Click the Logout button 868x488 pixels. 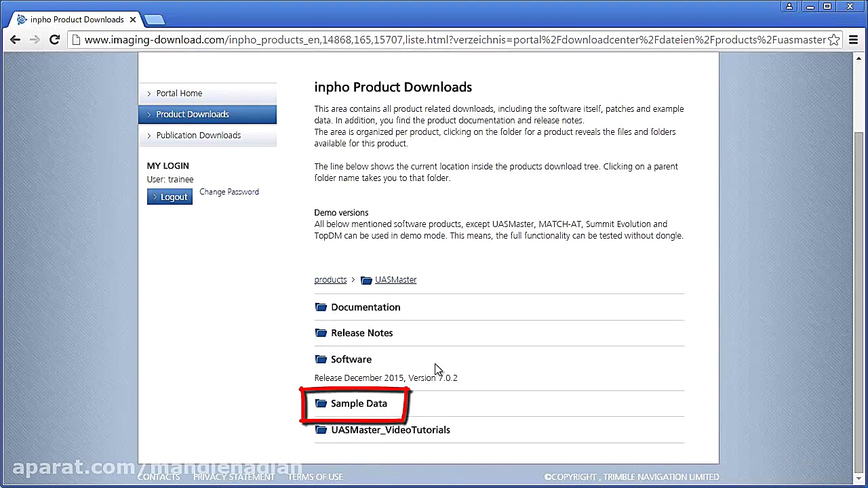[170, 197]
